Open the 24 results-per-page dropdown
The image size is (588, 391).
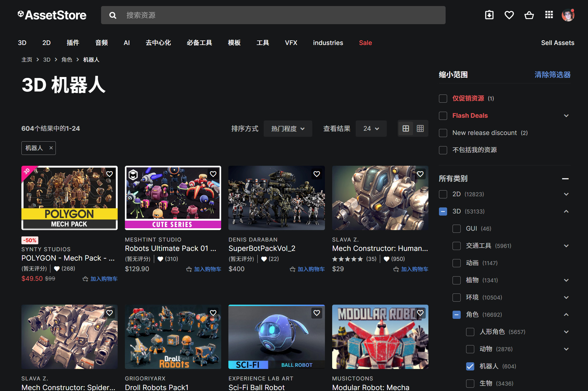371,129
